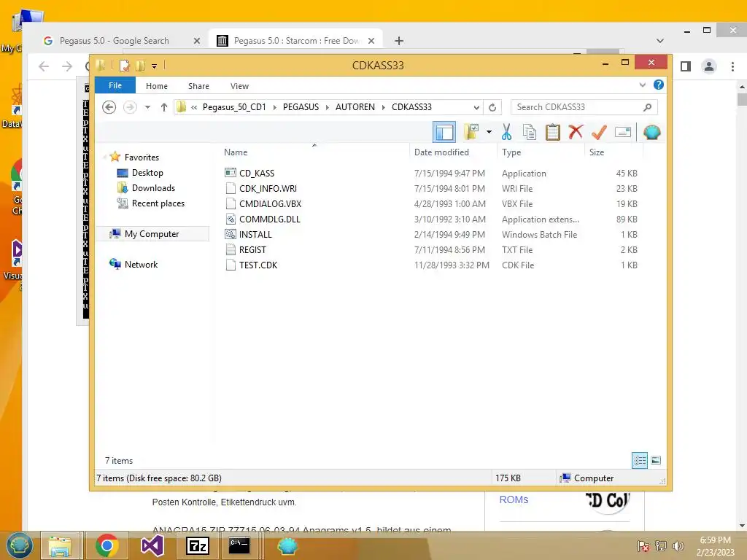Switch to Large icons view
The image size is (747, 560).
click(x=656, y=460)
